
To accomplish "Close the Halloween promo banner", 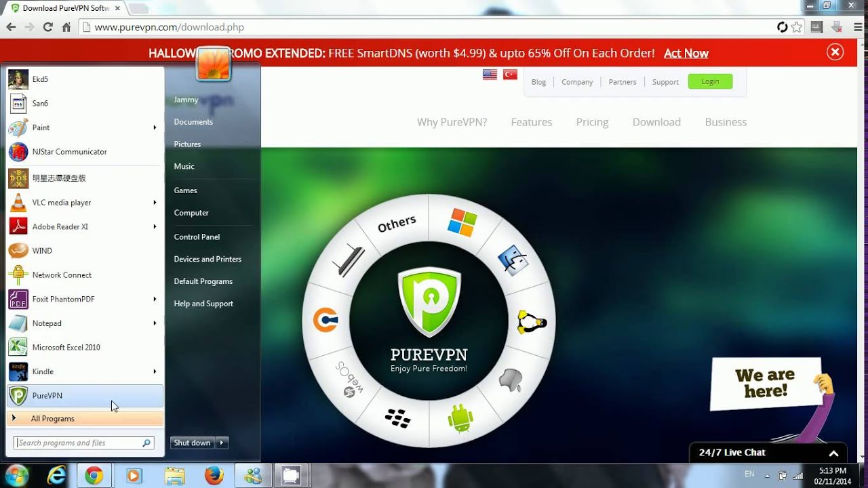I will tap(835, 52).
